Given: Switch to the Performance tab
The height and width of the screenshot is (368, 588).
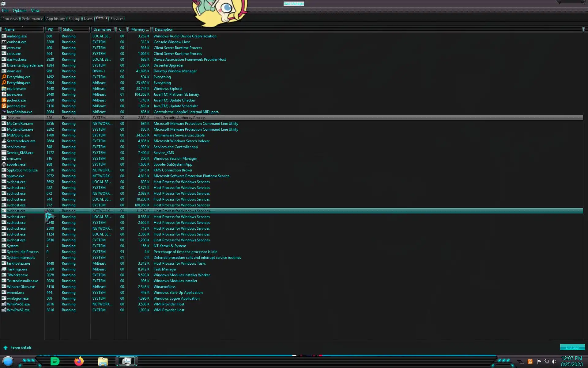Looking at the screenshot, I should pyautogui.click(x=32, y=19).
